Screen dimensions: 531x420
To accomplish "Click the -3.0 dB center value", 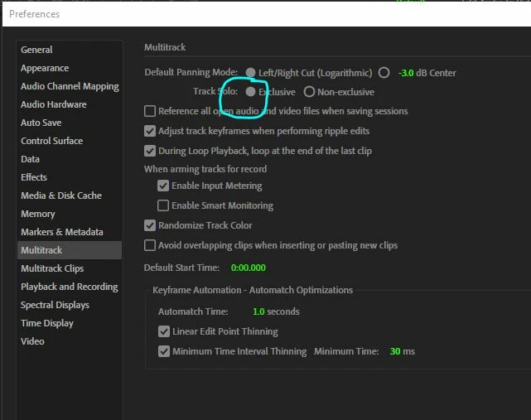I will [406, 73].
